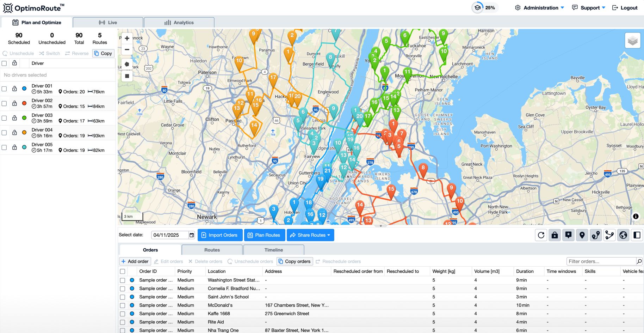This screenshot has height=333, width=644.
Task: Switch to the Live tab
Action: 108,23
